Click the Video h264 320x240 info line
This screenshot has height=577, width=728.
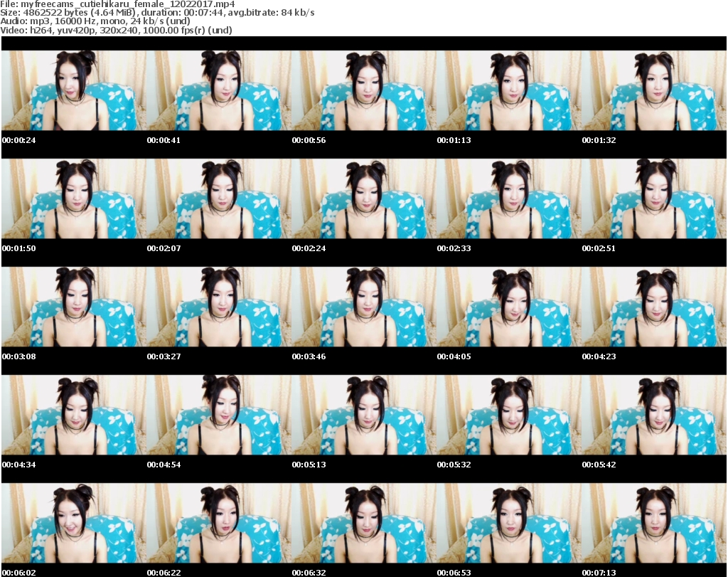tap(116, 30)
